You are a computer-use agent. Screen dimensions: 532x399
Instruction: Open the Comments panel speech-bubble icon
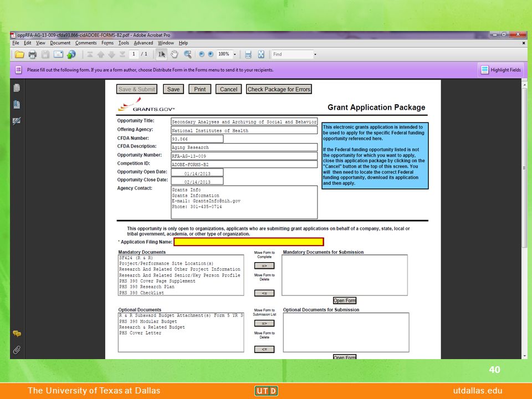tap(17, 334)
